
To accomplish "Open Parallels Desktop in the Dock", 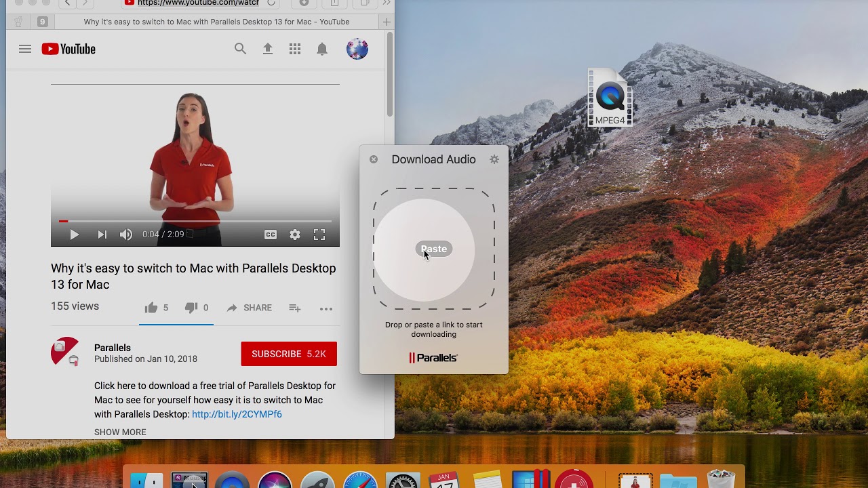I will (x=531, y=479).
